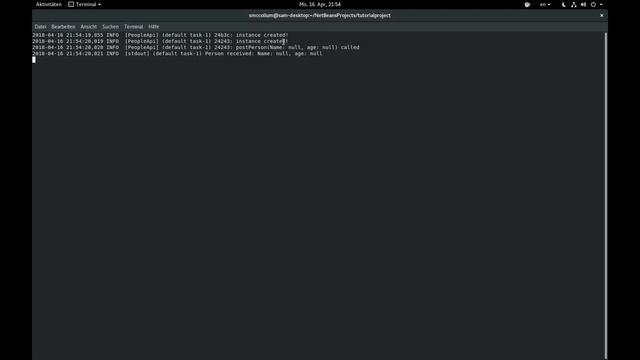
Task: Click the power icon in top bar
Action: (x=593, y=4)
